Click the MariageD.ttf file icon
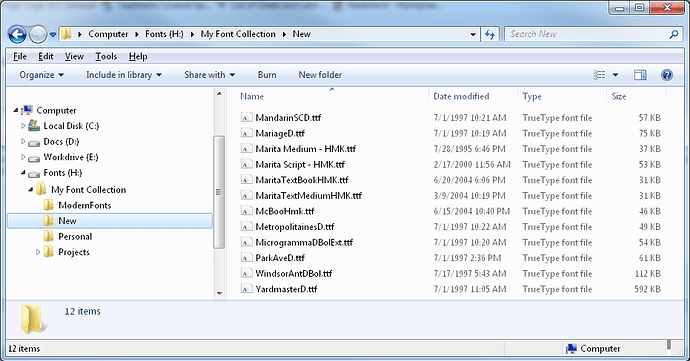This screenshot has height=361, width=690. pos(246,133)
